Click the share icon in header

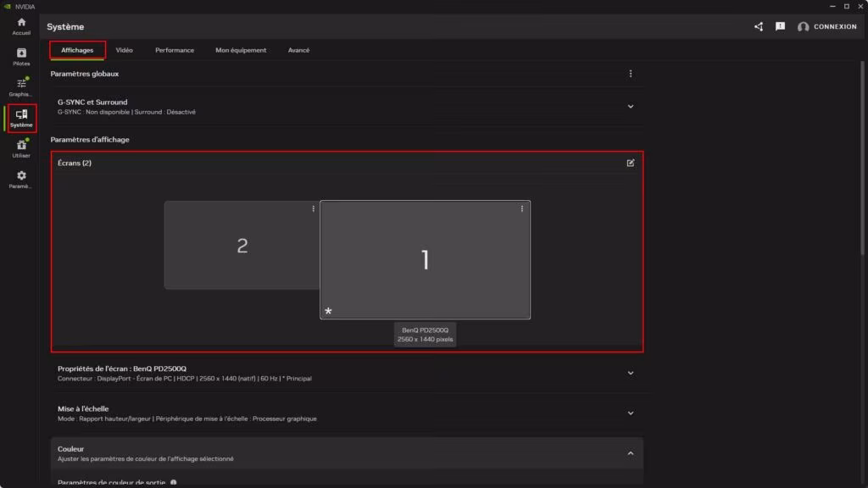[759, 26]
